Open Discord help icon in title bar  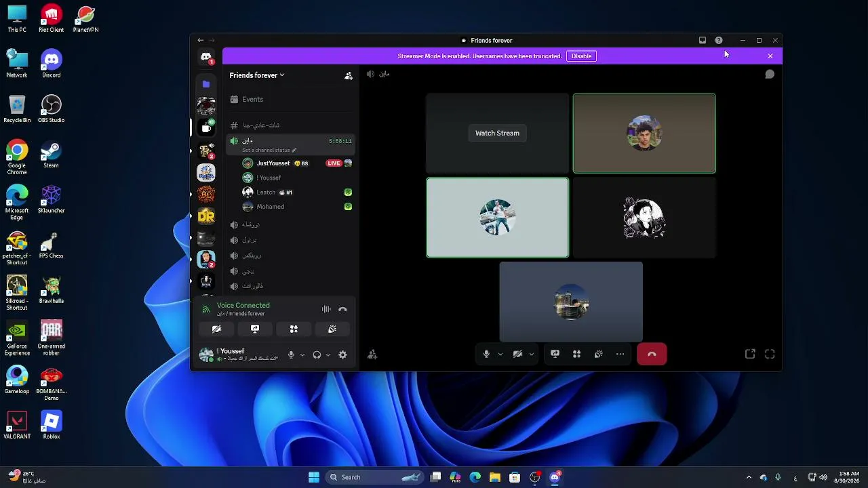pos(719,41)
